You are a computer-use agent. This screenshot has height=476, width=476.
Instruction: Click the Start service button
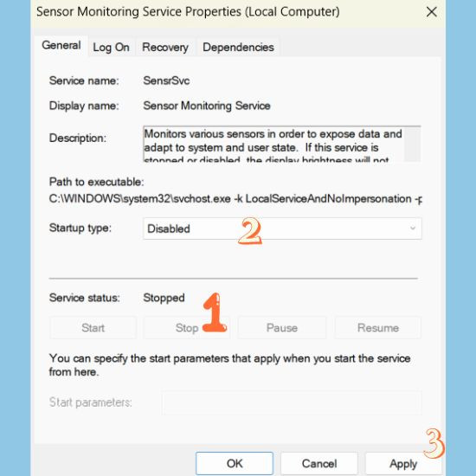(x=93, y=327)
